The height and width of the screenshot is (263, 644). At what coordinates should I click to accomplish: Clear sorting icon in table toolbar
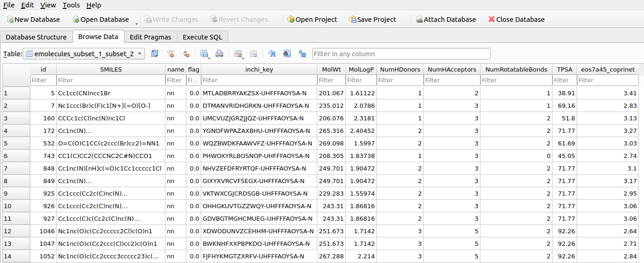(186, 54)
